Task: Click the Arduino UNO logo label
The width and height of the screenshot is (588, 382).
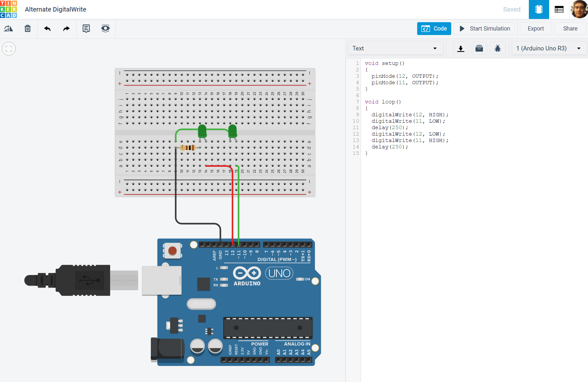Action: [279, 273]
